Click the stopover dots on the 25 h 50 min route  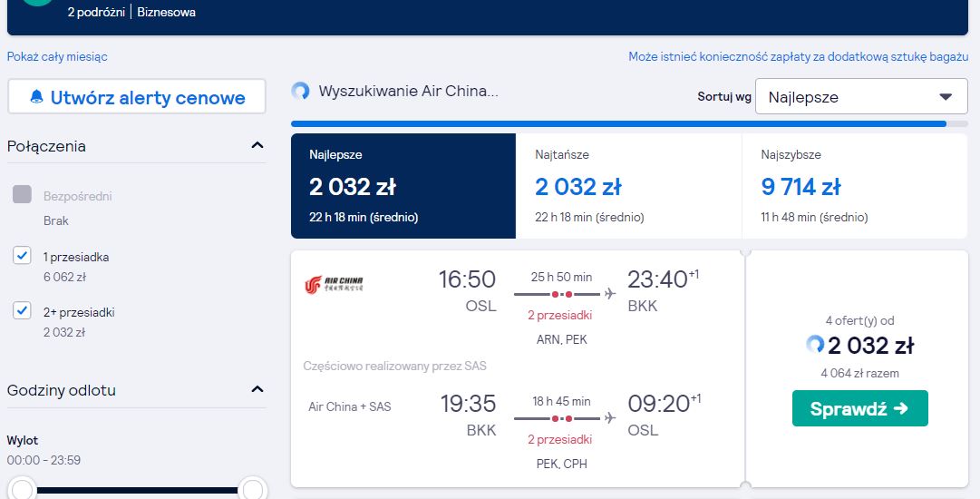[x=561, y=294]
